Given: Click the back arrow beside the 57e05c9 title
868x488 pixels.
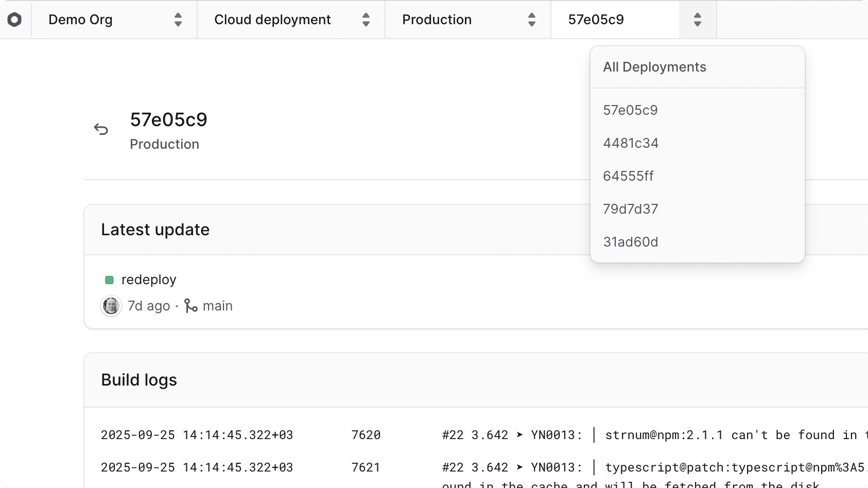Looking at the screenshot, I should [x=101, y=129].
